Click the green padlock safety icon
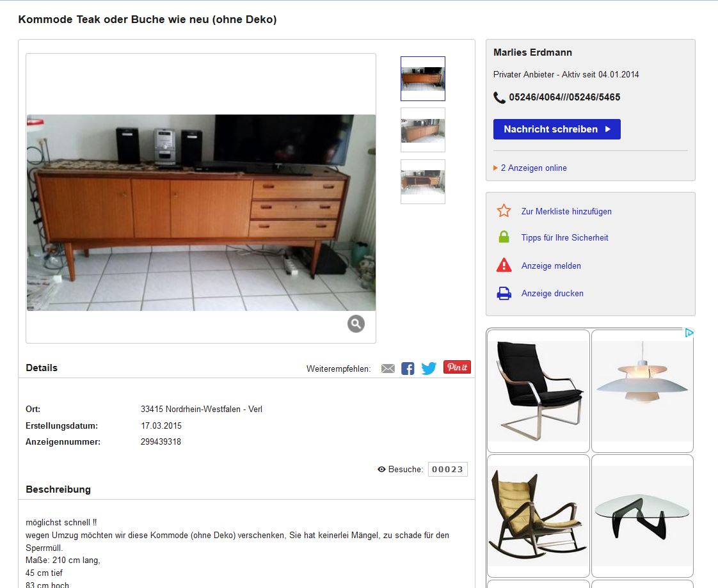Screen dimensions: 718x588 504,237
